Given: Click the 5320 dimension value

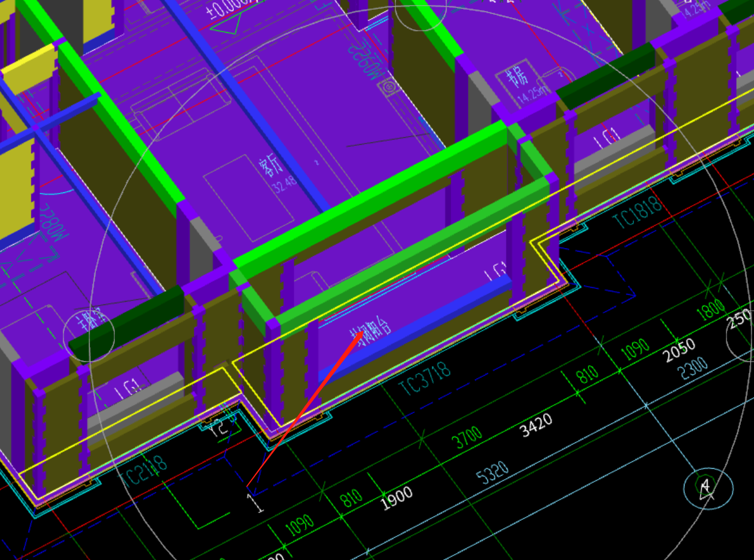Looking at the screenshot, I should point(493,473).
